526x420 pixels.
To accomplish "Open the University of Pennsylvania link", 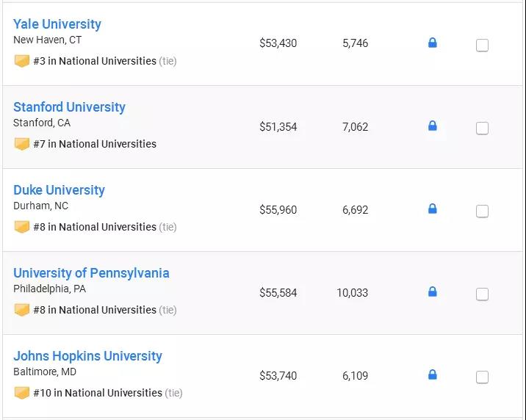I will point(91,273).
